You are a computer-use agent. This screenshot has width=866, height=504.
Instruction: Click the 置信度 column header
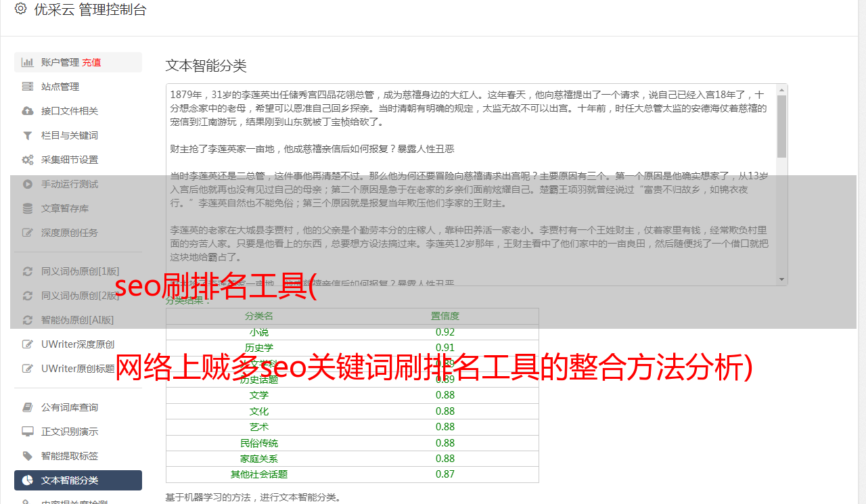tap(445, 316)
